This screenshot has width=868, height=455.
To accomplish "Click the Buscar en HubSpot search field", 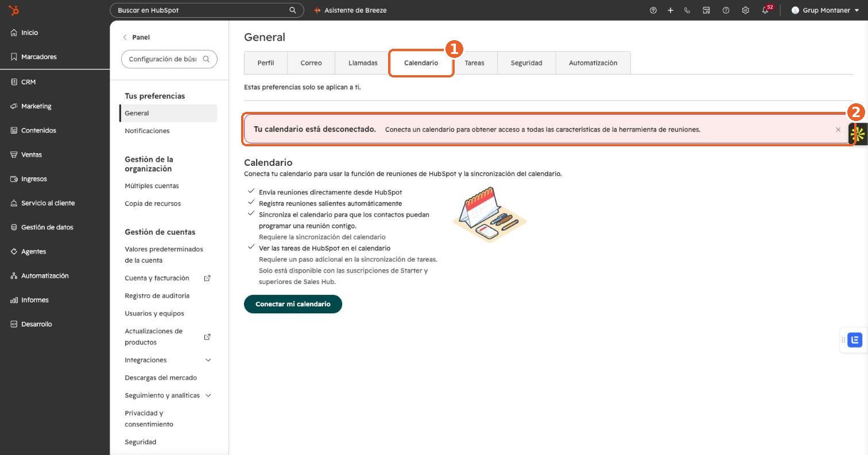I will 207,10.
